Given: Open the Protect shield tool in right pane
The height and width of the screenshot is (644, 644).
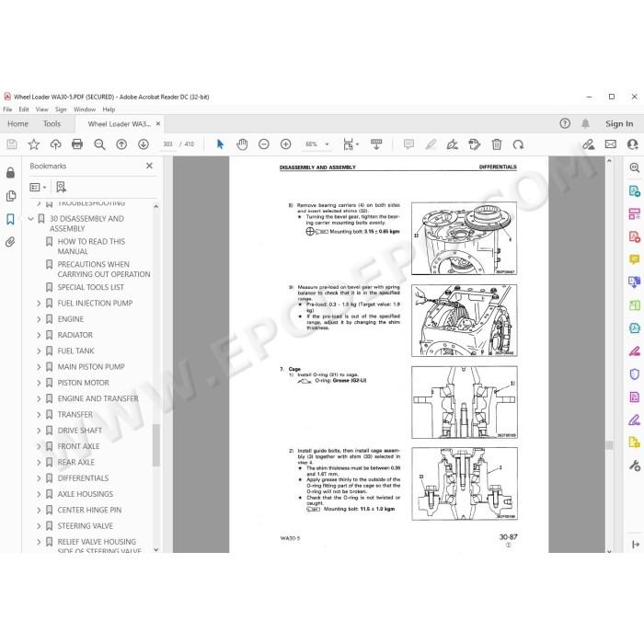Looking at the screenshot, I should click(x=634, y=374).
